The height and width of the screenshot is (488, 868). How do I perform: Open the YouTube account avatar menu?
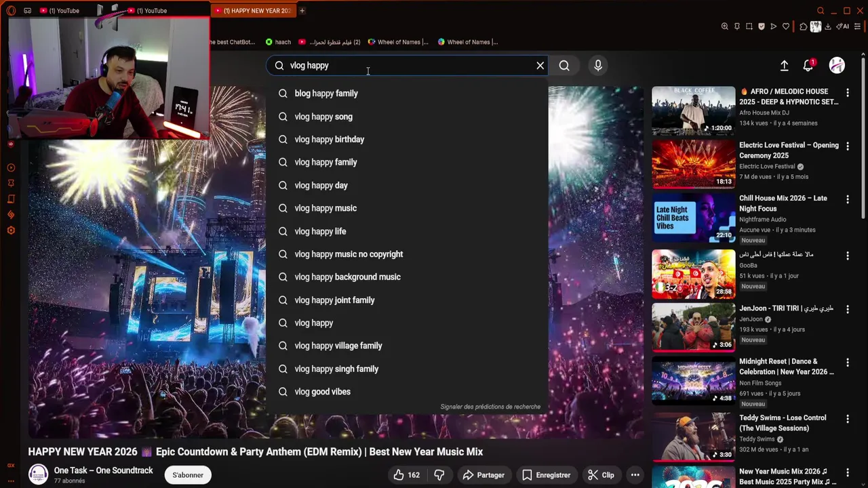[x=837, y=65]
